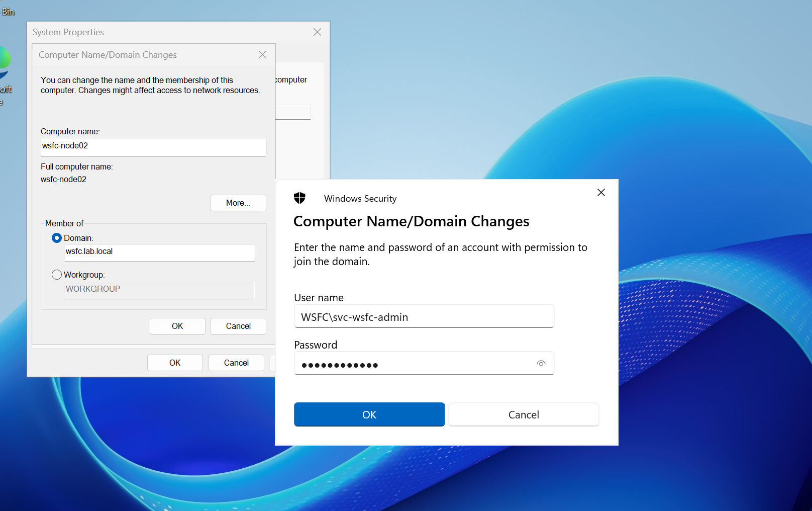The height and width of the screenshot is (511, 812).
Task: Click the 'Password' label
Action: click(316, 345)
